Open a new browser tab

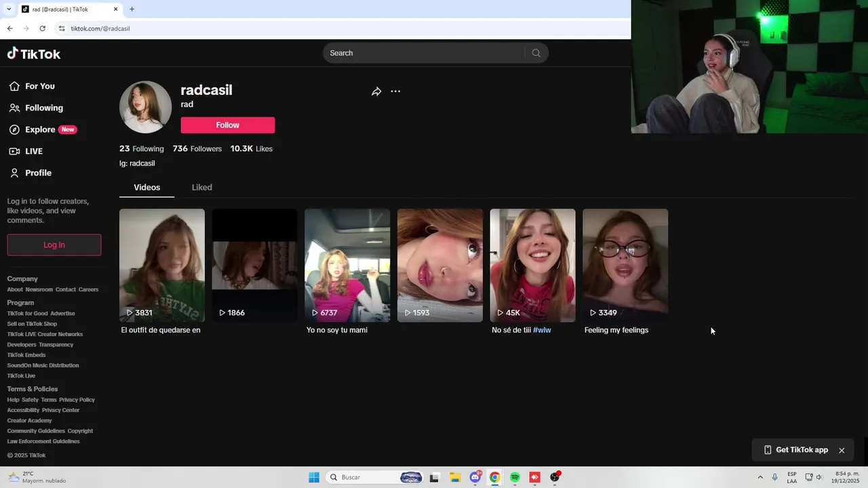tap(132, 9)
